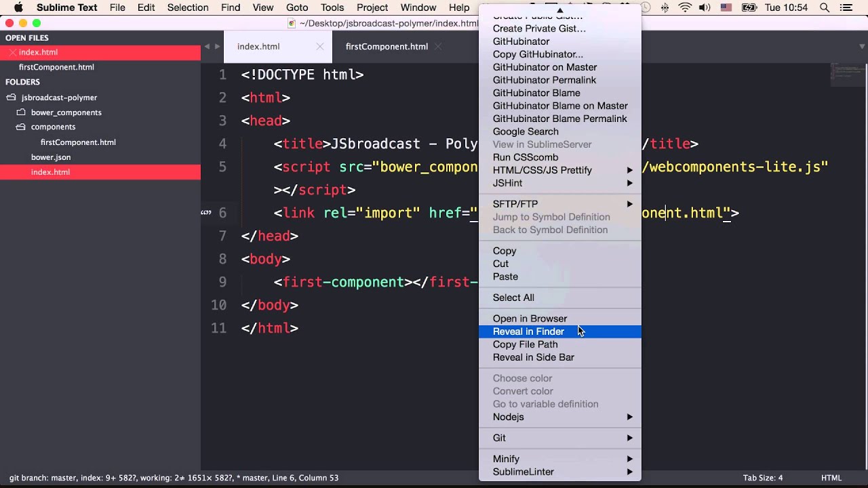This screenshot has height=488, width=868.
Task: Click the components folder icon
Action: pyautogui.click(x=20, y=127)
